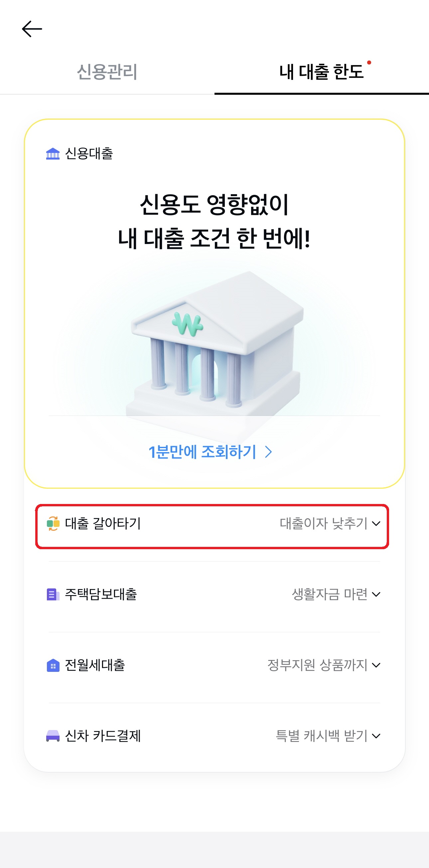Switch to the 신용관리 tab
Viewport: 429px width, 868px height.
pos(107,71)
